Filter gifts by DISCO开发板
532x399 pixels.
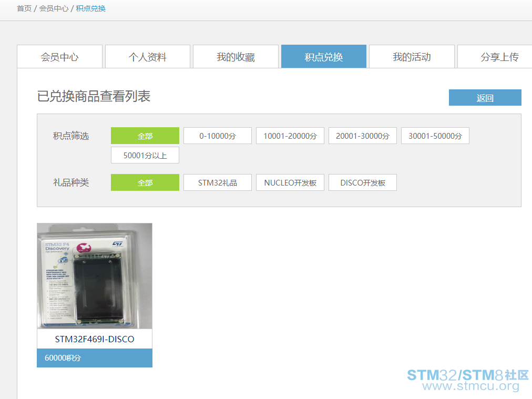pyautogui.click(x=363, y=182)
